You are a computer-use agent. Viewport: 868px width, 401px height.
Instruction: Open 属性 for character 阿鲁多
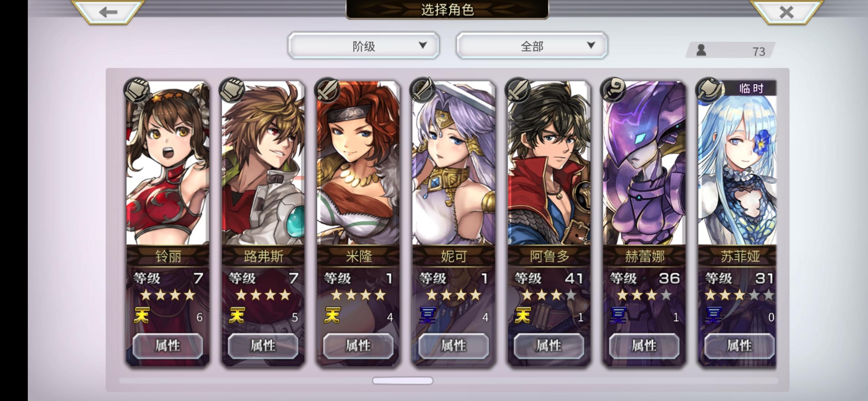(x=549, y=346)
